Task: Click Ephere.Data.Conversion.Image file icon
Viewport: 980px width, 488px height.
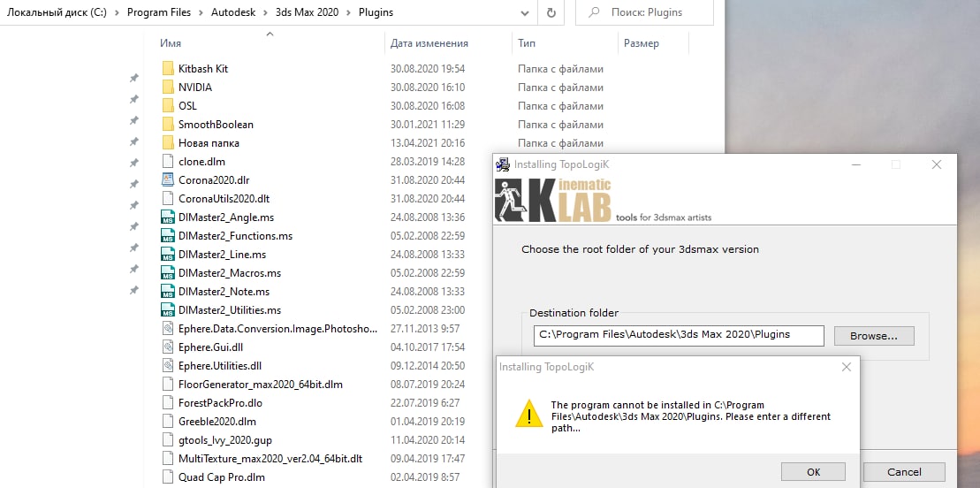Action: pos(168,329)
